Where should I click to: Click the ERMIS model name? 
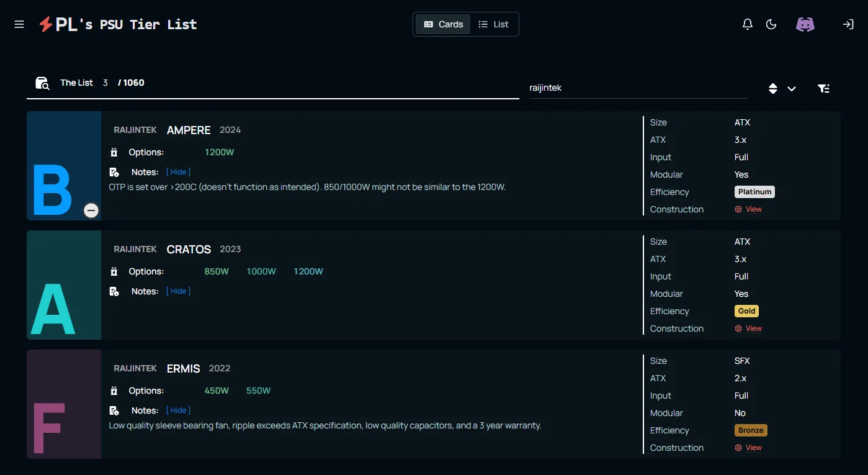point(184,369)
